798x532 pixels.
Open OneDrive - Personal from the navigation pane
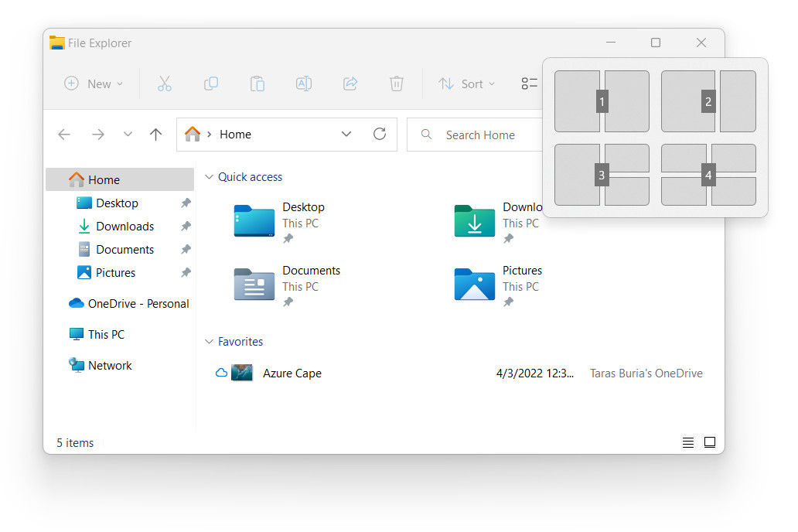click(x=128, y=303)
